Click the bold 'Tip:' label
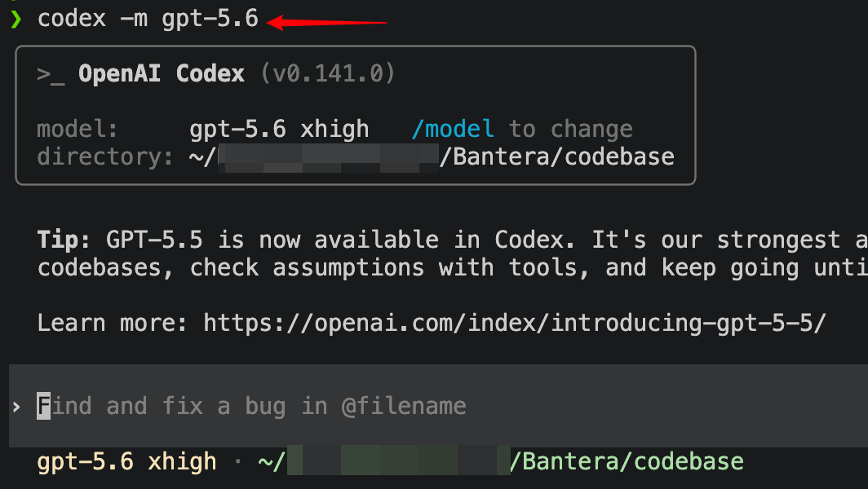Screen dimensions: 868x489 (x=64, y=240)
